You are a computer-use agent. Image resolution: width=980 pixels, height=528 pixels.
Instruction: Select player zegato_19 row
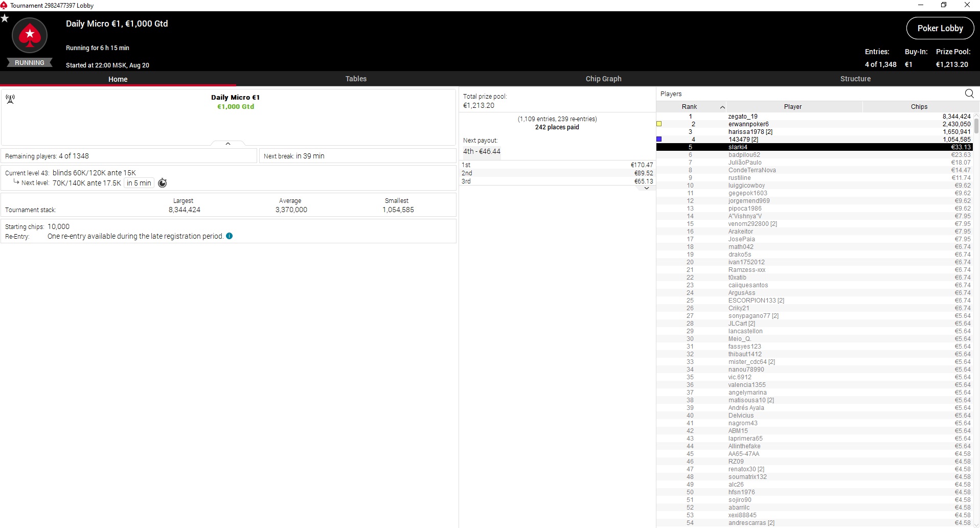pyautogui.click(x=814, y=117)
